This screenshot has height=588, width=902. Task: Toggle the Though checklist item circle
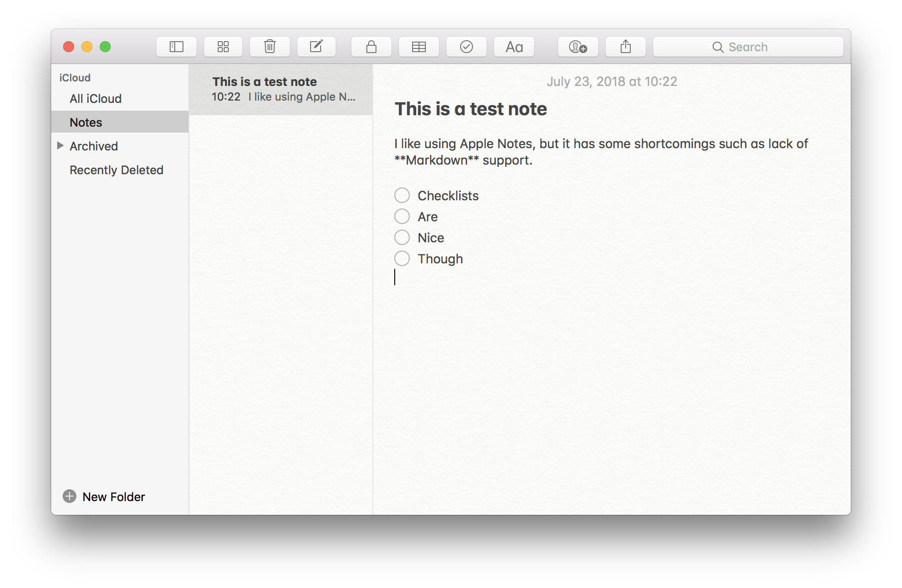tap(402, 258)
